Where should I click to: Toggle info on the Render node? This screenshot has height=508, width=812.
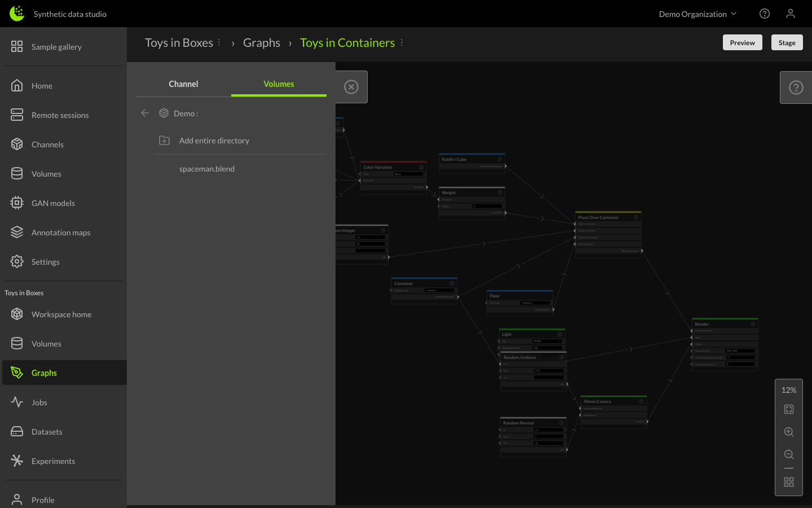(753, 324)
